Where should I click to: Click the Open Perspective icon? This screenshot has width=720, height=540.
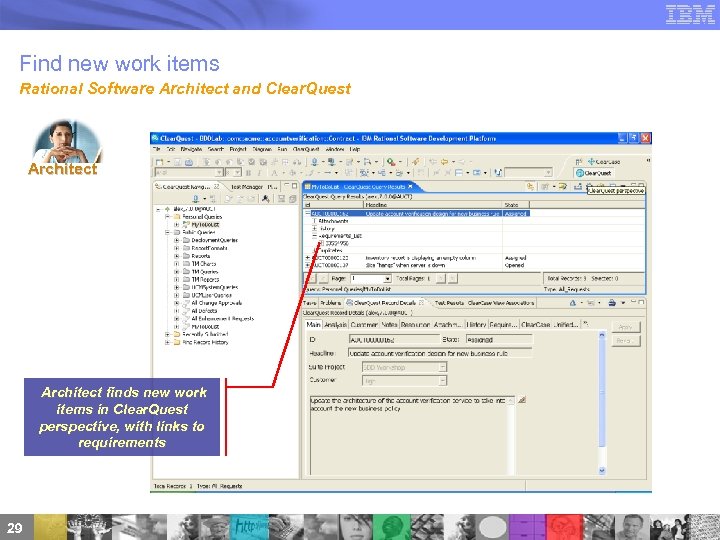click(579, 162)
